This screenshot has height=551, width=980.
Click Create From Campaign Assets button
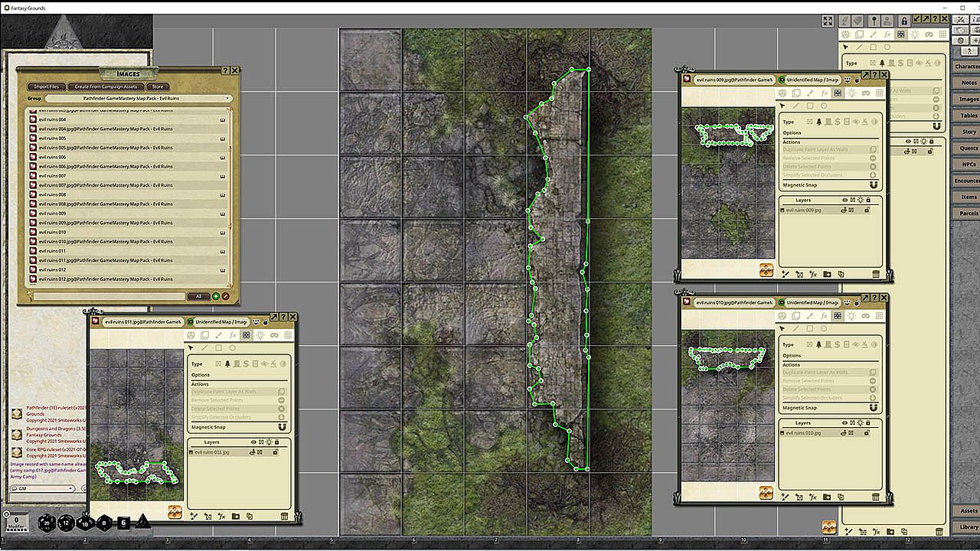click(x=106, y=86)
